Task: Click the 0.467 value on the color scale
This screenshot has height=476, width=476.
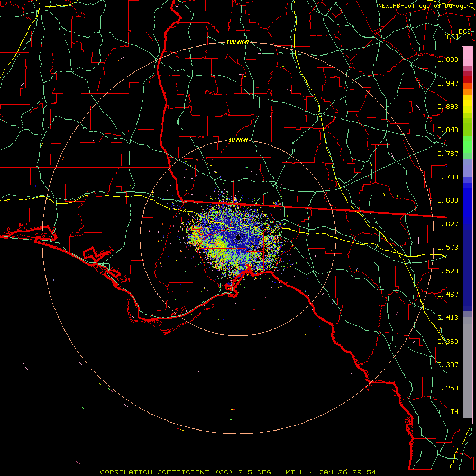Action: (x=448, y=295)
